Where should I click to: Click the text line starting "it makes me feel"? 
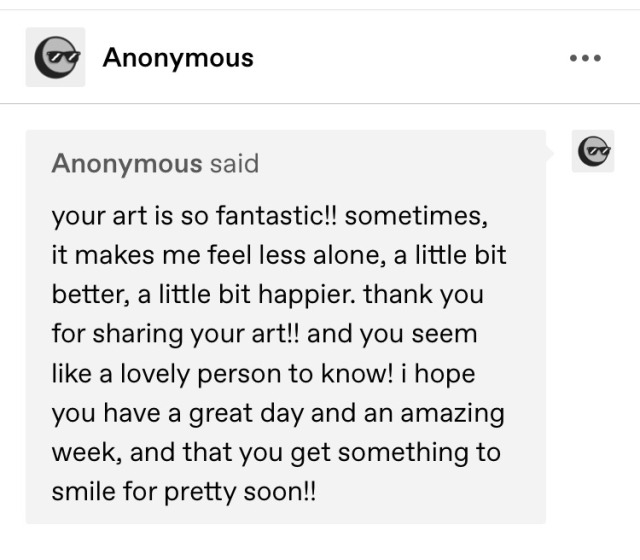click(279, 255)
